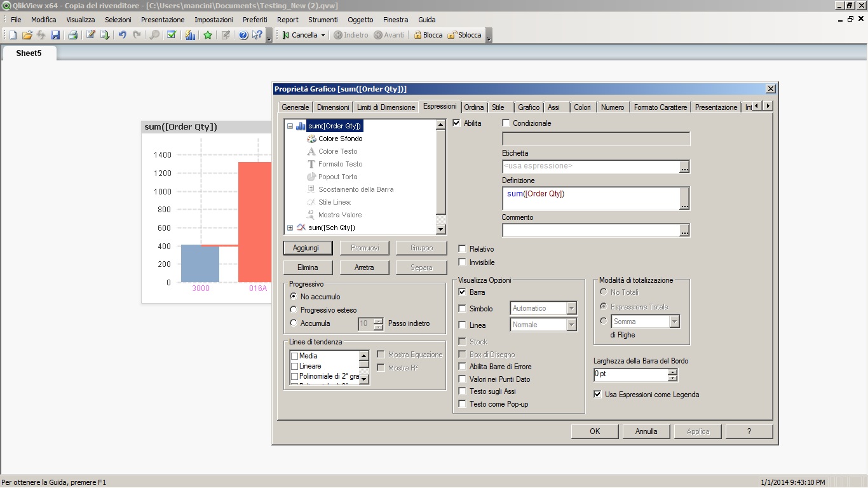The image size is (868, 488).
Task: Click the Sblocca unlock icon
Action: (465, 35)
